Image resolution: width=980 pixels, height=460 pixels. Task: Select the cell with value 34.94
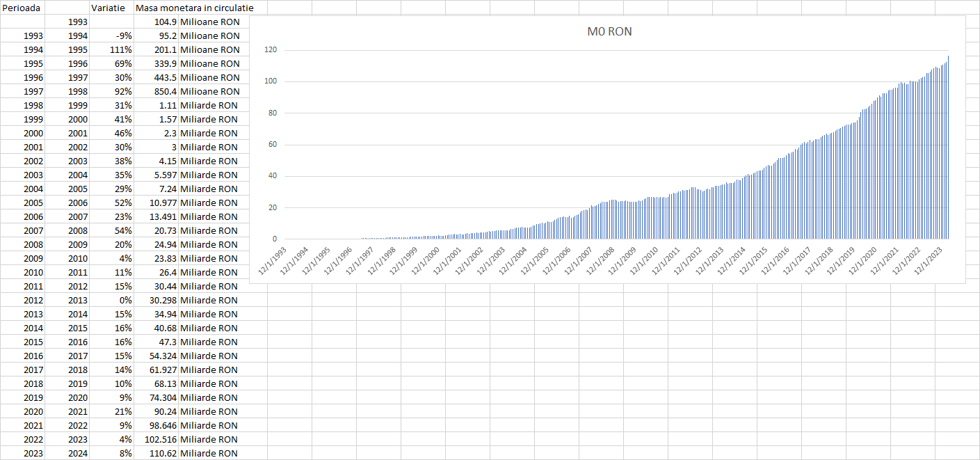[156, 314]
